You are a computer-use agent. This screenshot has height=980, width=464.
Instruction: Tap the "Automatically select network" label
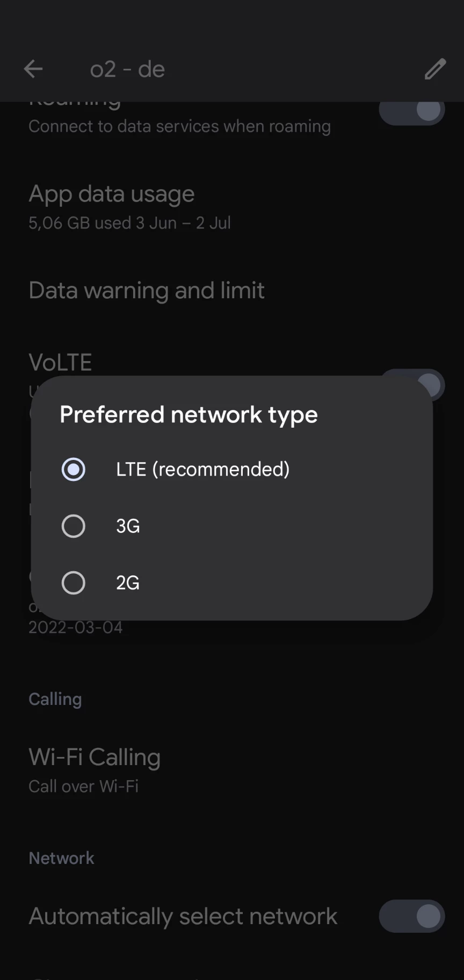tap(183, 916)
